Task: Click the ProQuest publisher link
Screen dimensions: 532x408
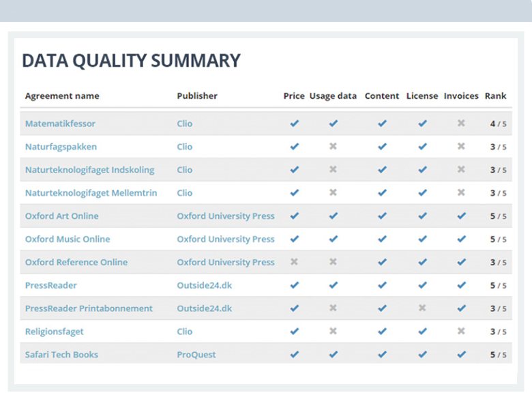Action: tap(196, 355)
